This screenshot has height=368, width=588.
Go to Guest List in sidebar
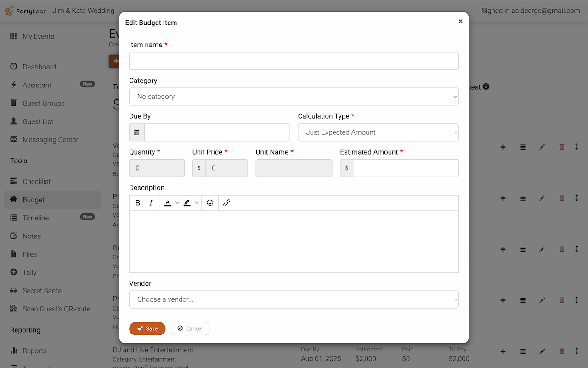pyautogui.click(x=38, y=121)
